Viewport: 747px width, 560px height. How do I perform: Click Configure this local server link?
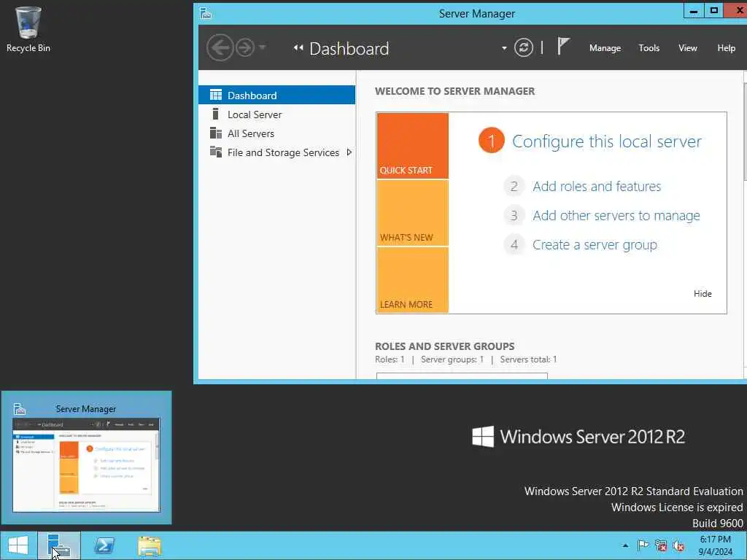pyautogui.click(x=606, y=141)
